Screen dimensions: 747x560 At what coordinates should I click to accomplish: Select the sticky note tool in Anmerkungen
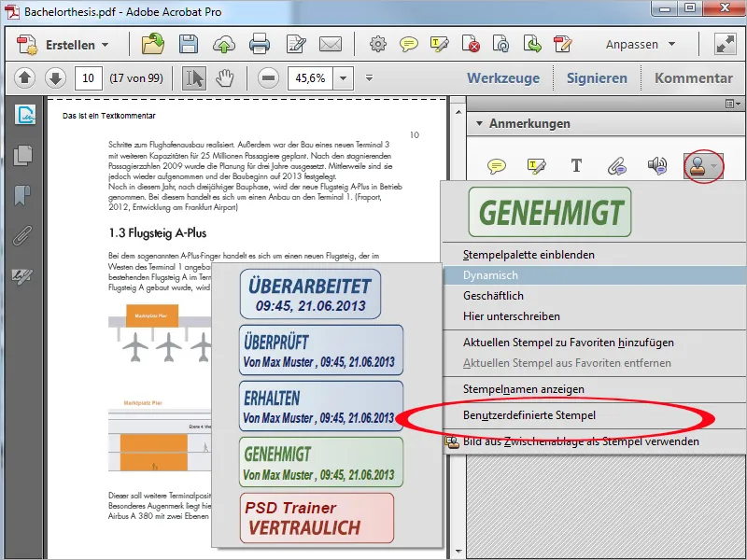click(497, 166)
